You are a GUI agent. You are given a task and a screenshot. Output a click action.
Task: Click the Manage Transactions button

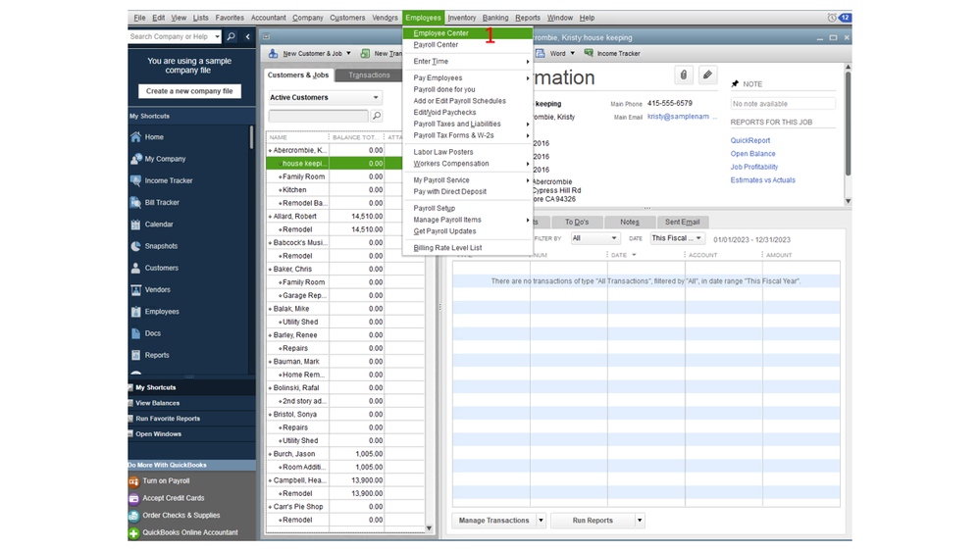493,521
